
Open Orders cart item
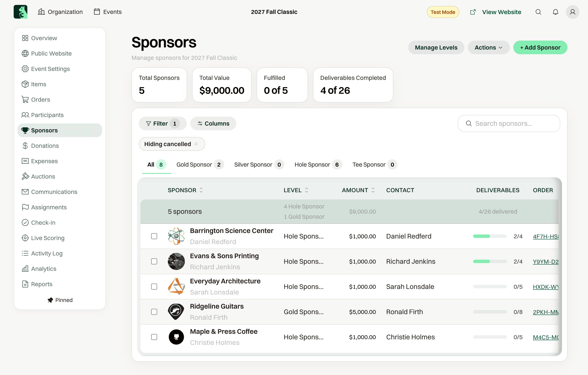click(60, 100)
